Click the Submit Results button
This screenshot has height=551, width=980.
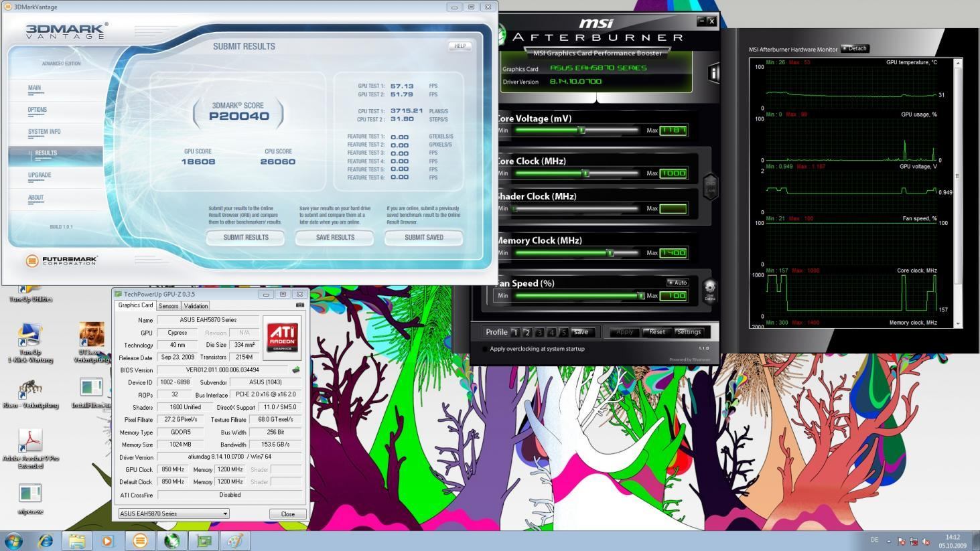coord(246,238)
